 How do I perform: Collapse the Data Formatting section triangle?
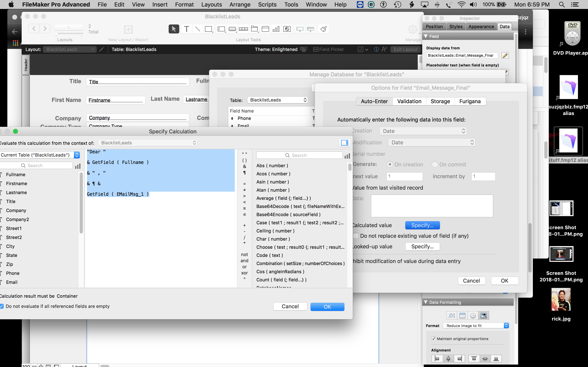[426, 302]
